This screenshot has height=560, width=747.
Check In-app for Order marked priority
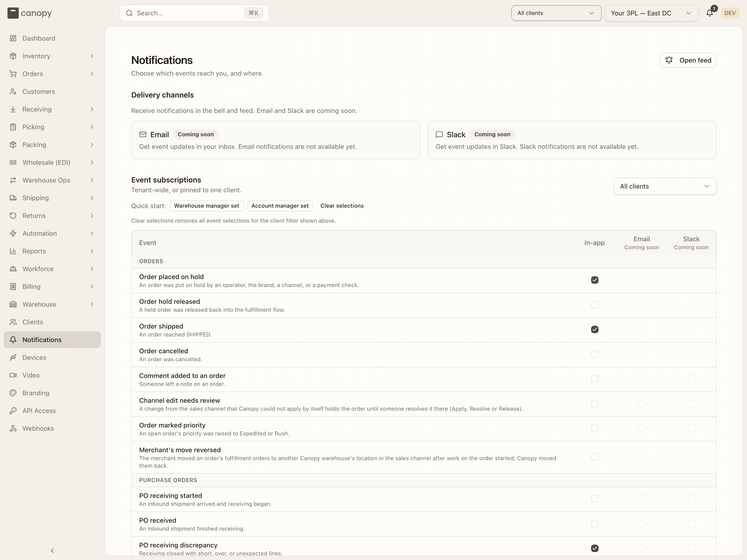tap(595, 428)
